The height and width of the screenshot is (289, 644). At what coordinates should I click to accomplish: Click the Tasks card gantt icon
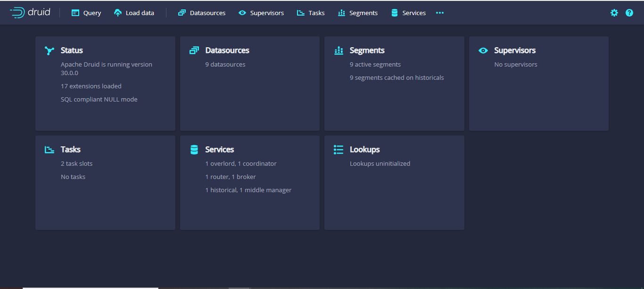[50, 150]
